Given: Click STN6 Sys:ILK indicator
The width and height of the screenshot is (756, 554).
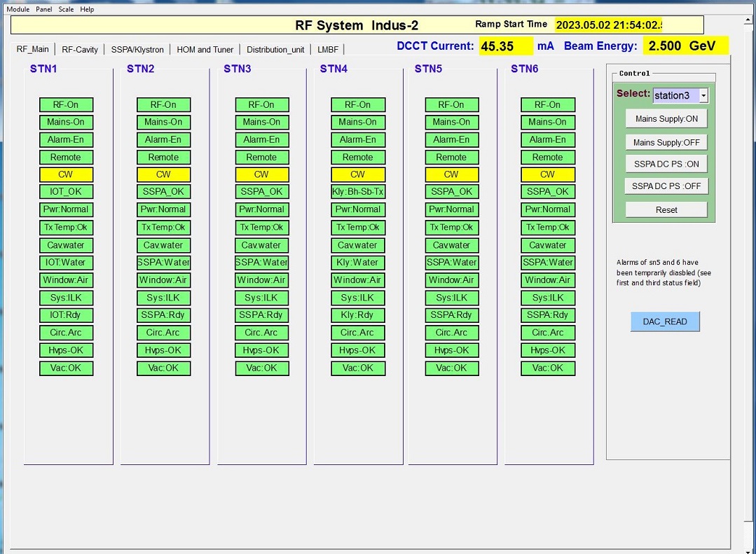Looking at the screenshot, I should click(548, 298).
